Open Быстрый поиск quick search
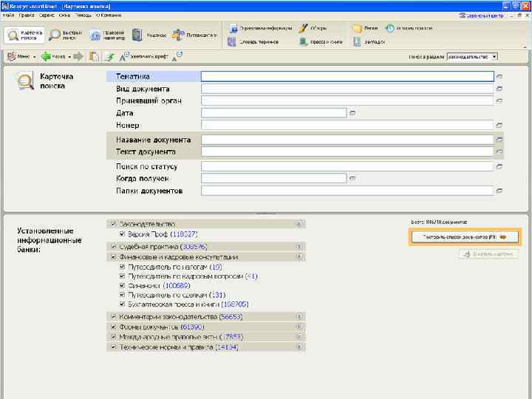This screenshot has width=532, height=399. click(x=66, y=35)
